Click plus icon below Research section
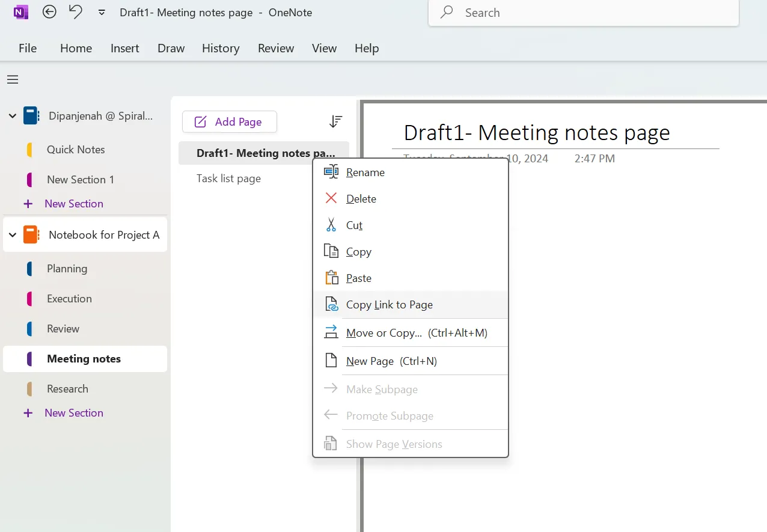The height and width of the screenshot is (532, 767). pos(28,413)
